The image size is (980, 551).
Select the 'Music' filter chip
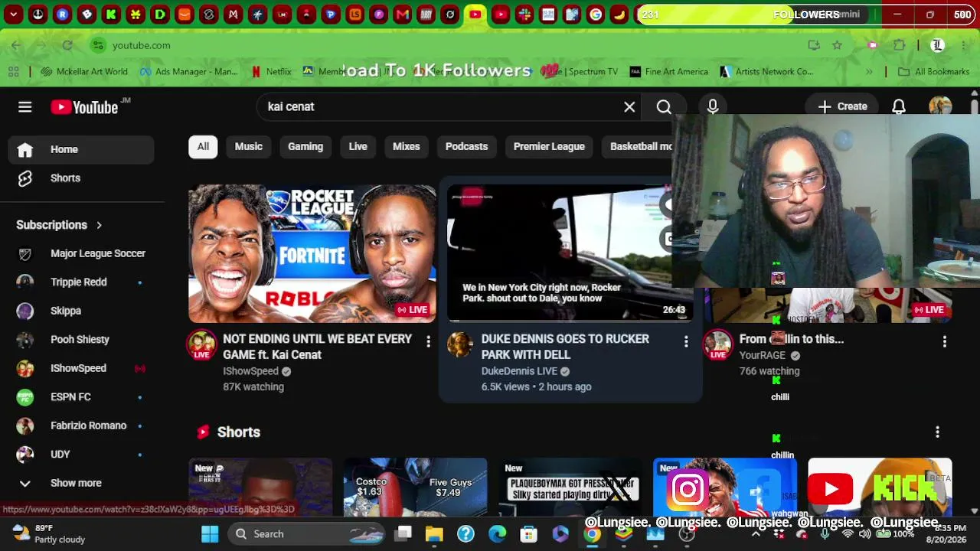248,146
